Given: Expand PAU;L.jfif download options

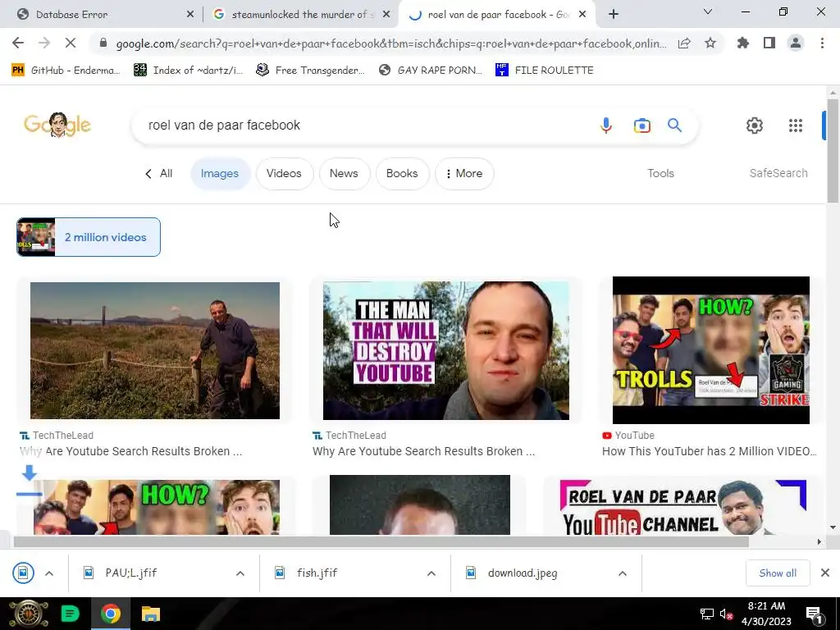Looking at the screenshot, I should coord(240,573).
